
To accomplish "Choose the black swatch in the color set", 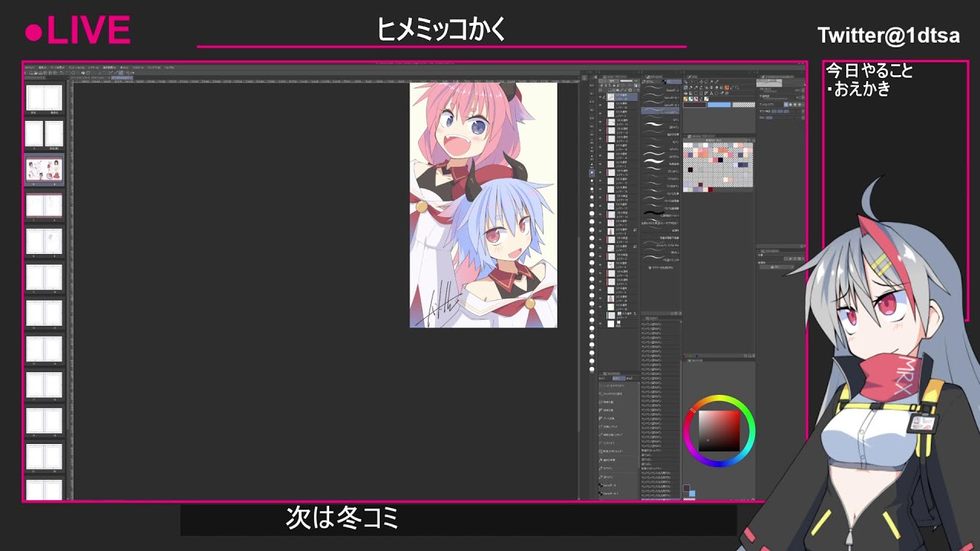I will (x=691, y=169).
